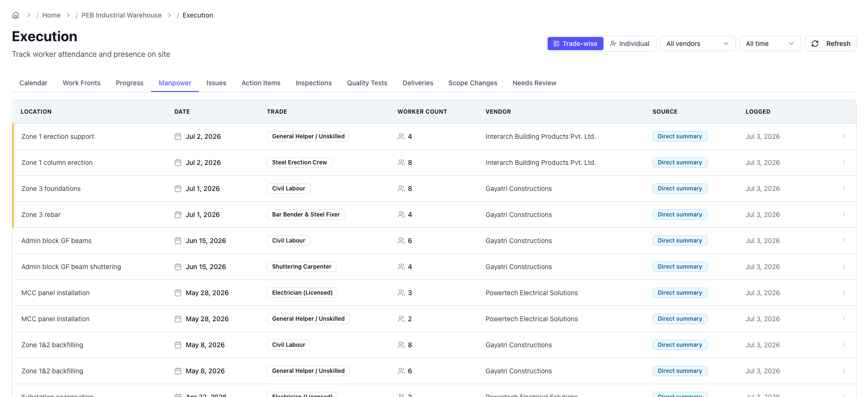Open the Scope Changes tab
The image size is (868, 397).
point(473,83)
